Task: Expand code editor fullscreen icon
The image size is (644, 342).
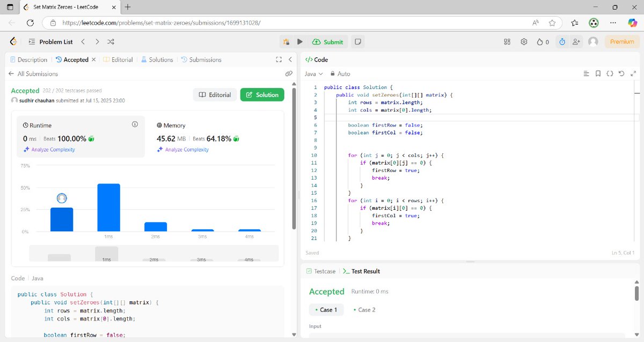Action: pos(633,74)
